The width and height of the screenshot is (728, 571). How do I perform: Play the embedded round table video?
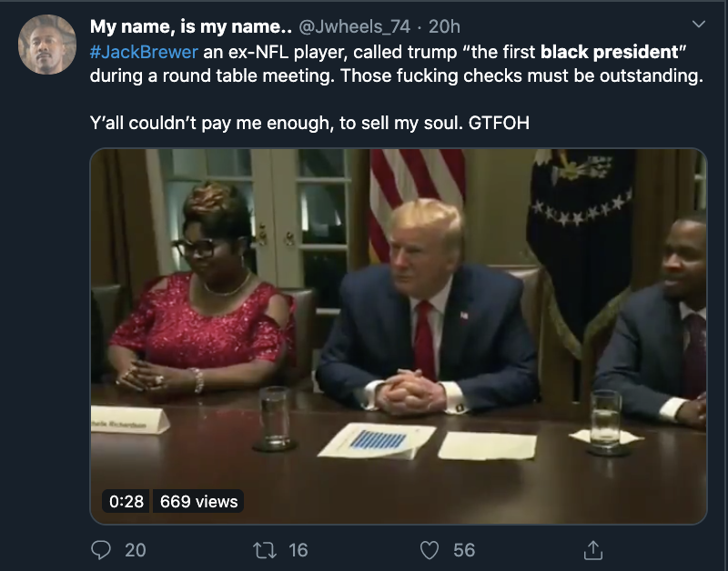click(398, 336)
